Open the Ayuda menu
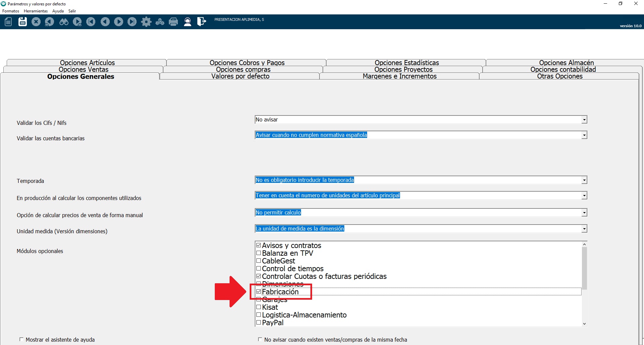The height and width of the screenshot is (345, 644). (x=58, y=11)
